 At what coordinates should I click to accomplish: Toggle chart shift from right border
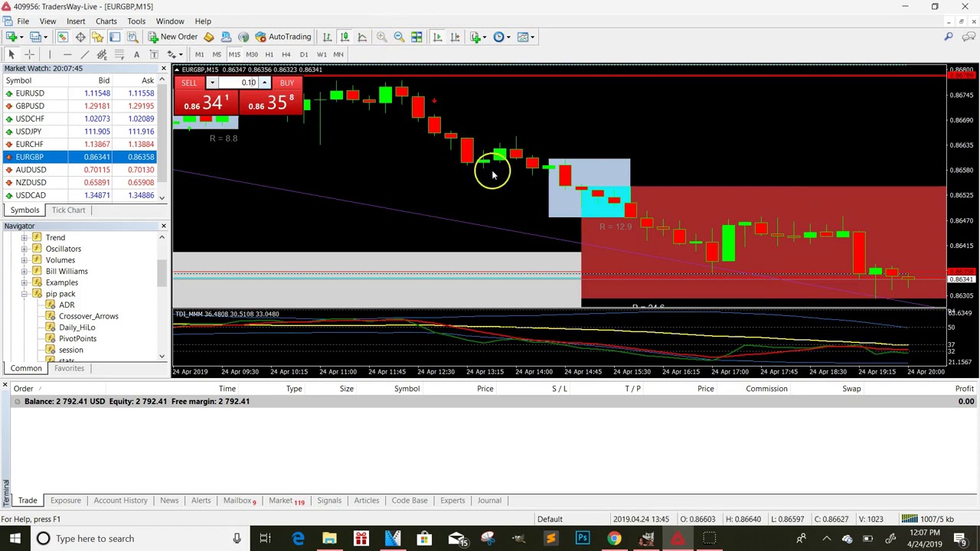pos(455,37)
